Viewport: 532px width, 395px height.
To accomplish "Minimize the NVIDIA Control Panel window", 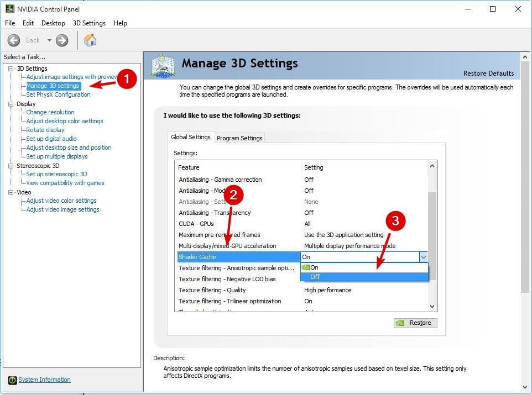I will click(468, 9).
